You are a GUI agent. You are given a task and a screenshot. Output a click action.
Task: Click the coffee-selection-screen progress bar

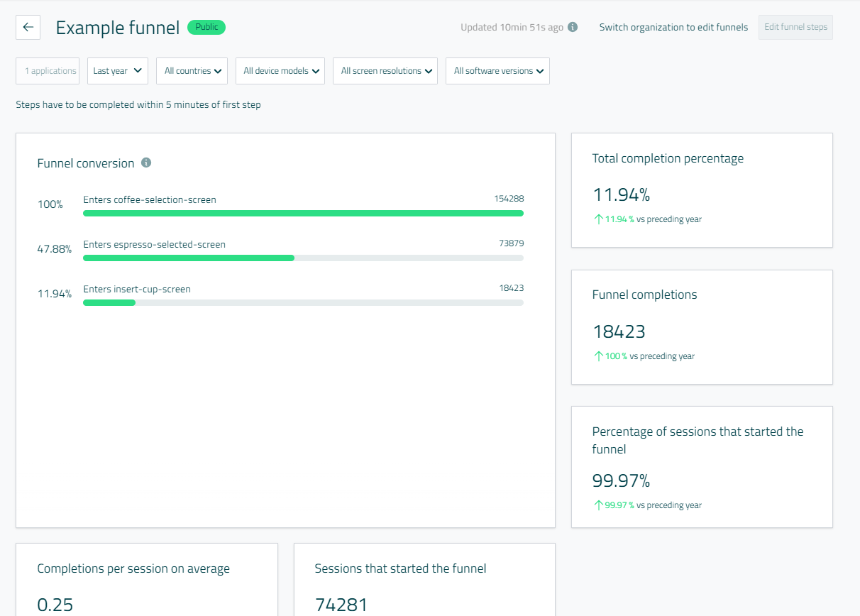tap(303, 213)
